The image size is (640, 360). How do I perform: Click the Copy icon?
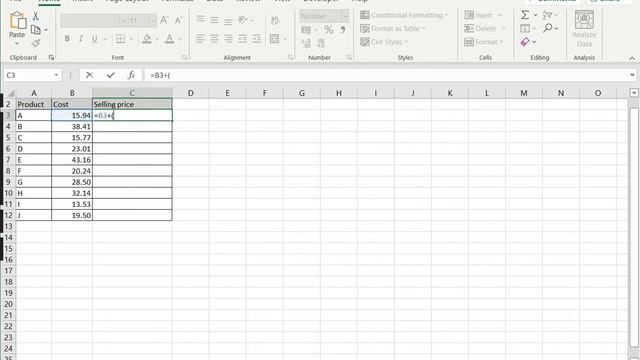pos(36,30)
